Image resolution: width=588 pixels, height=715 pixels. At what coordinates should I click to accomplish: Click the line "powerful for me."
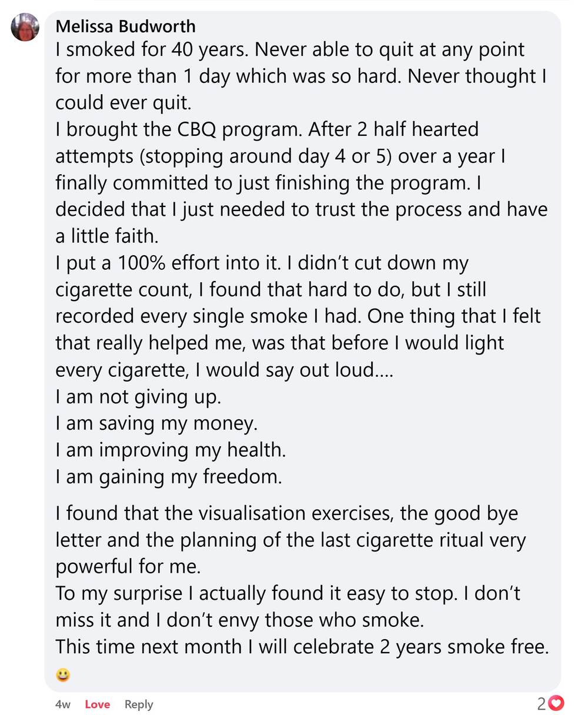click(x=128, y=567)
